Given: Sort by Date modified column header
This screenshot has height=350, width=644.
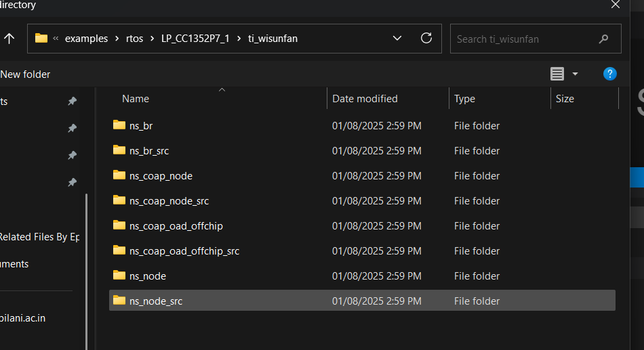Looking at the screenshot, I should click(x=365, y=99).
